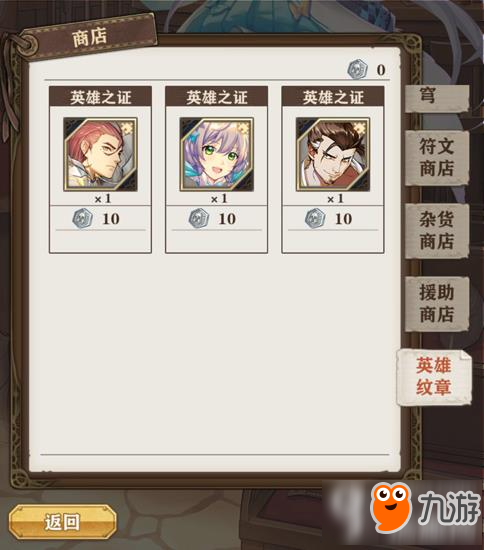Open the partially hidden top shop tab
Screen dimensions: 484x550
click(x=437, y=98)
